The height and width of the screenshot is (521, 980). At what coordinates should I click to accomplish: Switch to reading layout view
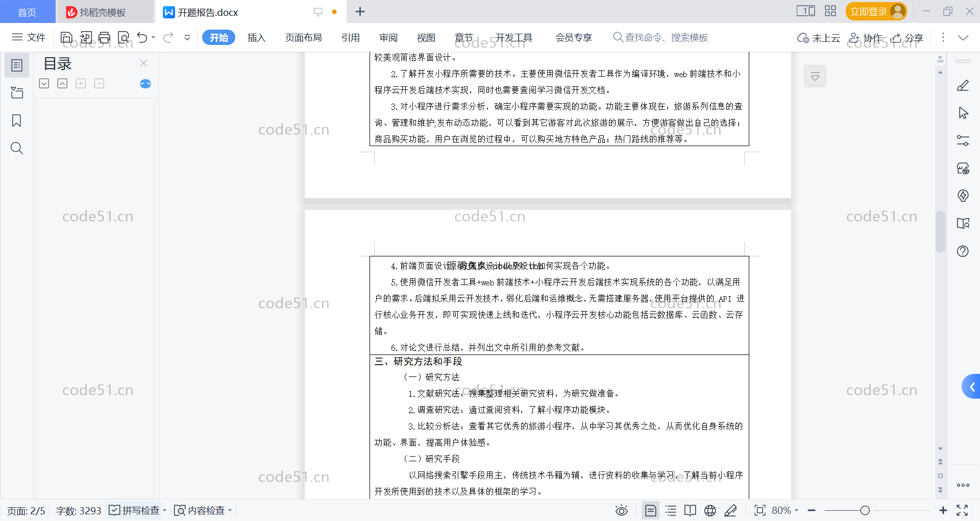(x=690, y=510)
